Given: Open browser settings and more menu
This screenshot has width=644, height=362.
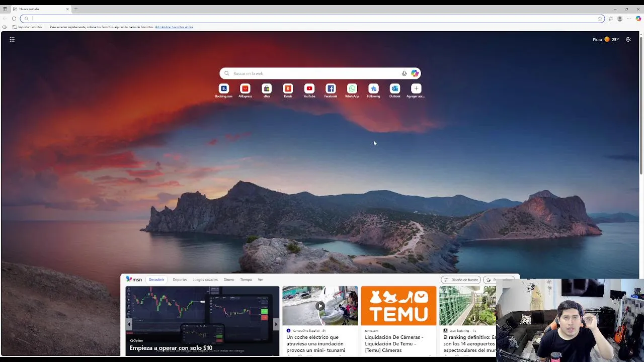Looking at the screenshot, I should point(629,19).
